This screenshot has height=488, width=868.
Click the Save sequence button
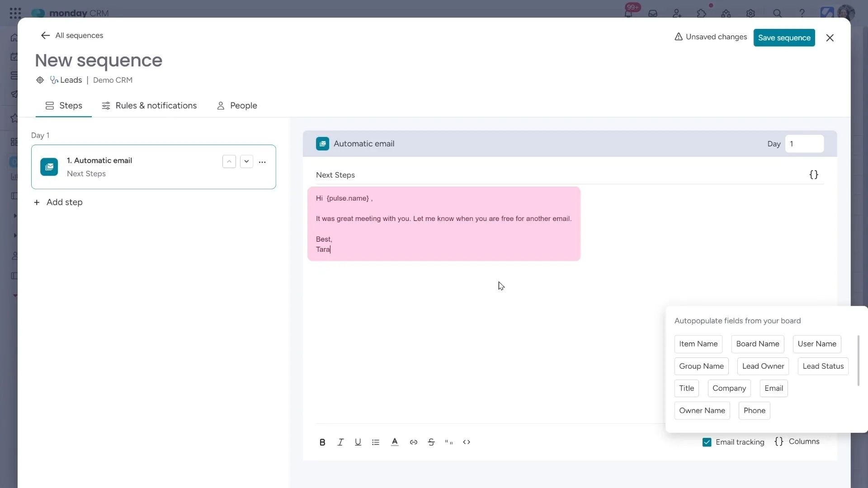(784, 38)
